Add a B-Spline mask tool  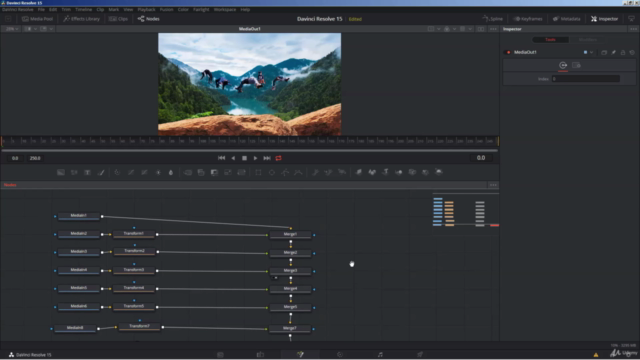coord(298,172)
